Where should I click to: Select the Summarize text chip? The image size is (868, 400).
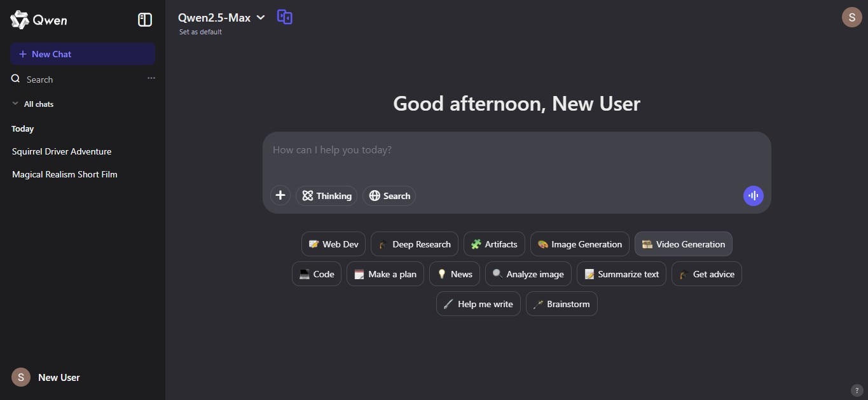tap(622, 274)
